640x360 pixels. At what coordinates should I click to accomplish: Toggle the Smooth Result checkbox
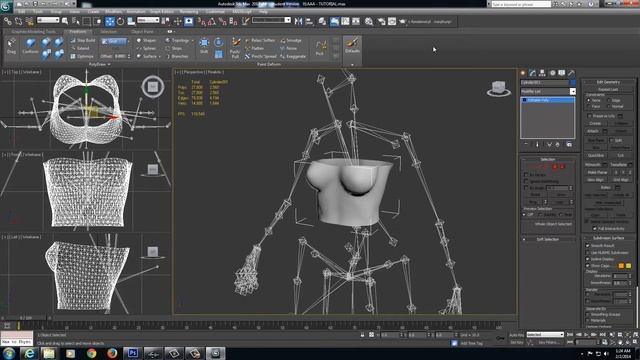[588, 246]
